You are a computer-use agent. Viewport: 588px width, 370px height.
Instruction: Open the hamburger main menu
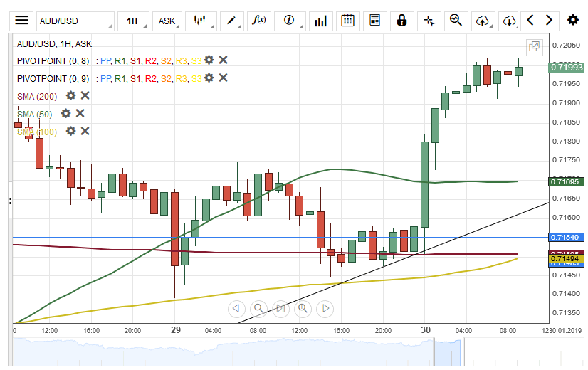click(x=22, y=21)
